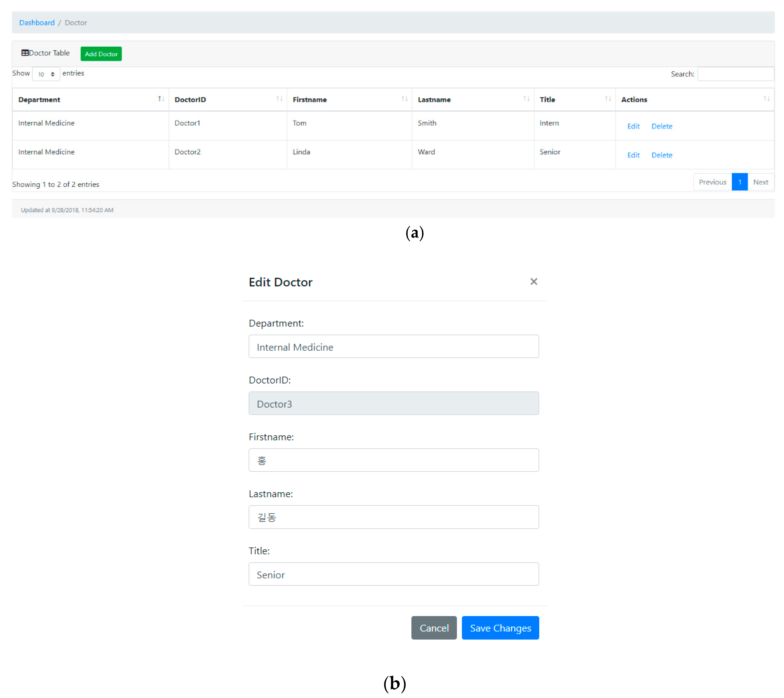784x698 pixels.
Task: Click the Firstname input in Edit Doctor
Action: [393, 460]
